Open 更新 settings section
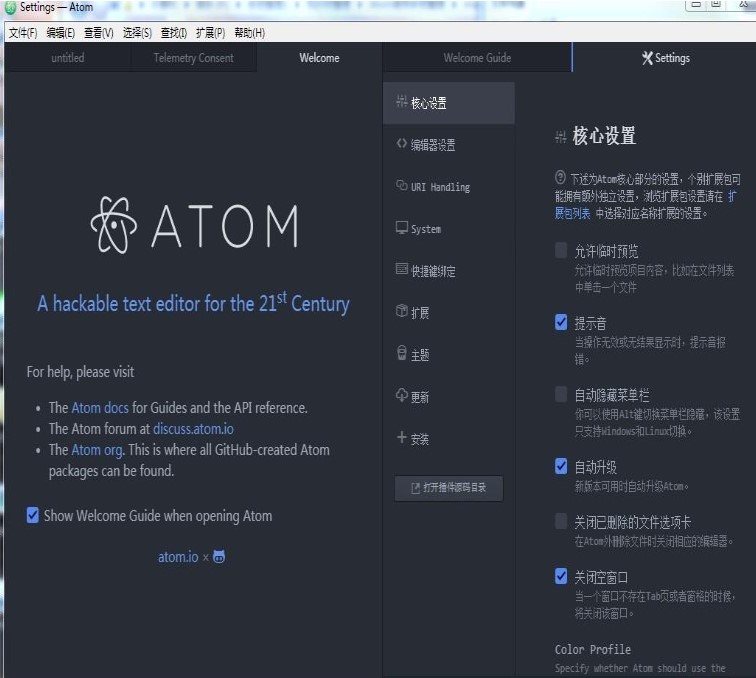 (448, 396)
